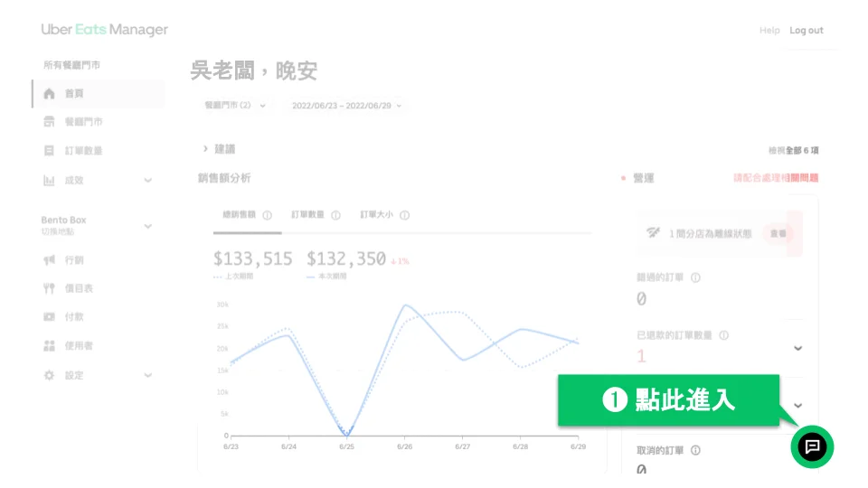Open the date range 2022/06/23 dropdown

[347, 106]
